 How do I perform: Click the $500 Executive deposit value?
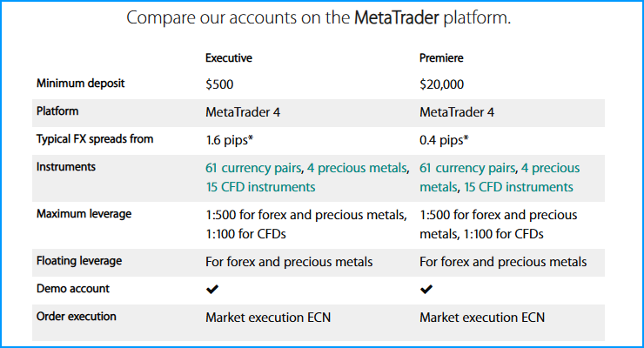219,84
